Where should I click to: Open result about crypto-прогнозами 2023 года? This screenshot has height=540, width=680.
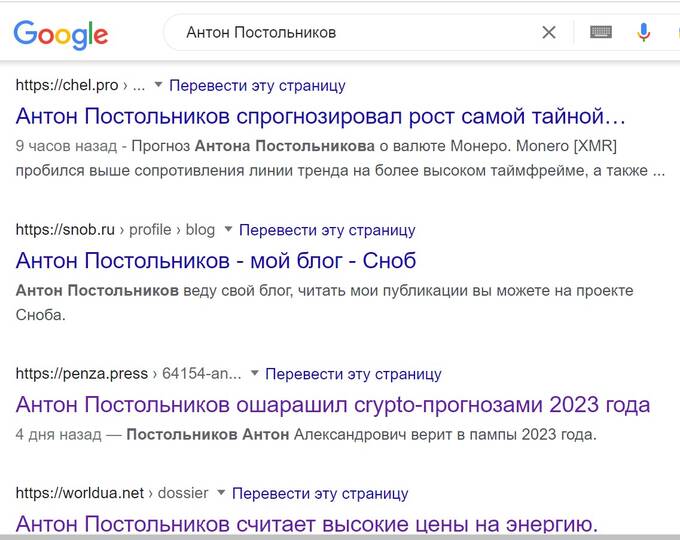[x=333, y=405]
